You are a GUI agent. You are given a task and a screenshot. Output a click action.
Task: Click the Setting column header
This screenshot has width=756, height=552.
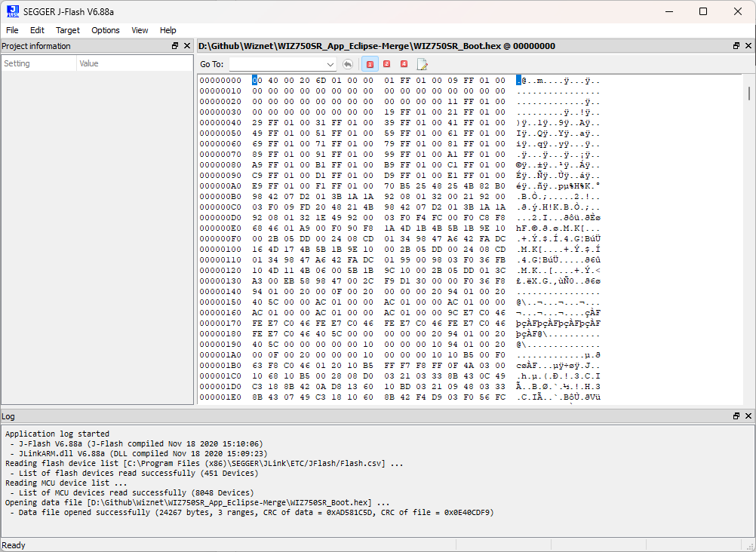tap(39, 63)
